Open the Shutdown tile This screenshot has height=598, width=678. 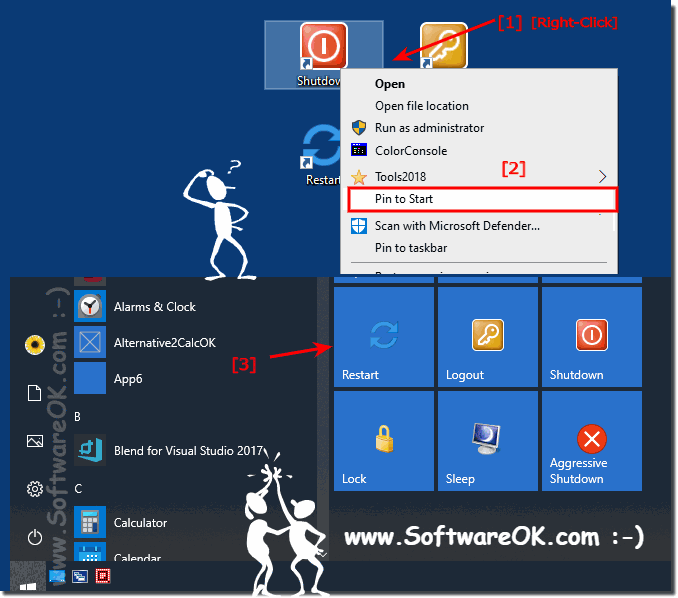point(592,337)
